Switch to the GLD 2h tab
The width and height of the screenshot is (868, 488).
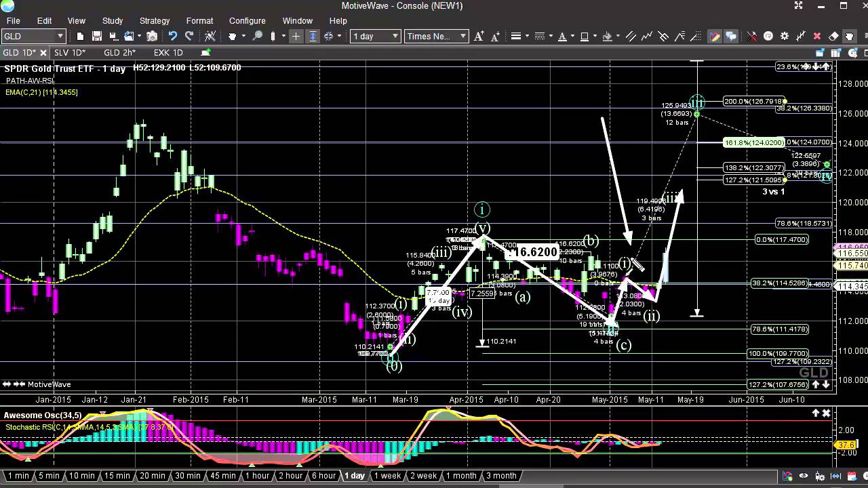coord(119,52)
